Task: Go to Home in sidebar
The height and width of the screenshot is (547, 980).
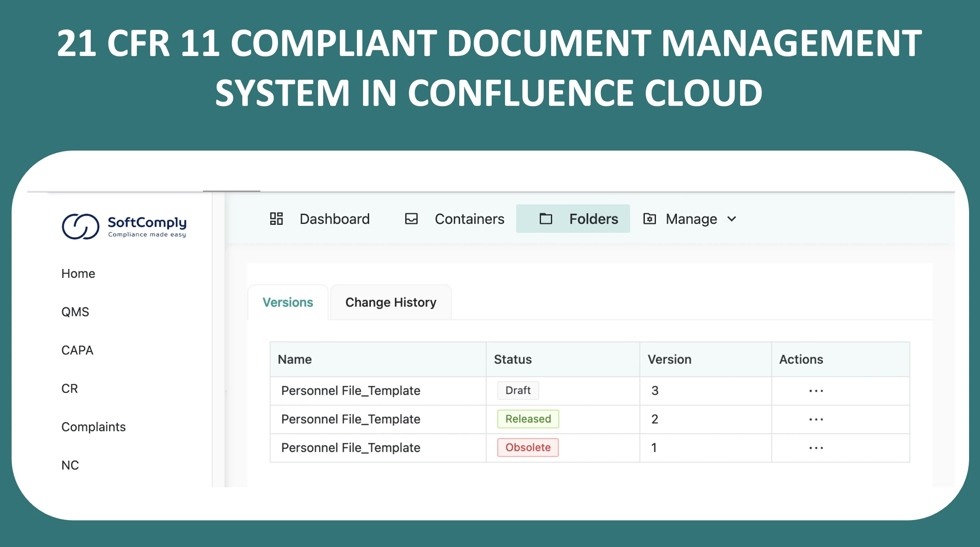Action: (78, 274)
